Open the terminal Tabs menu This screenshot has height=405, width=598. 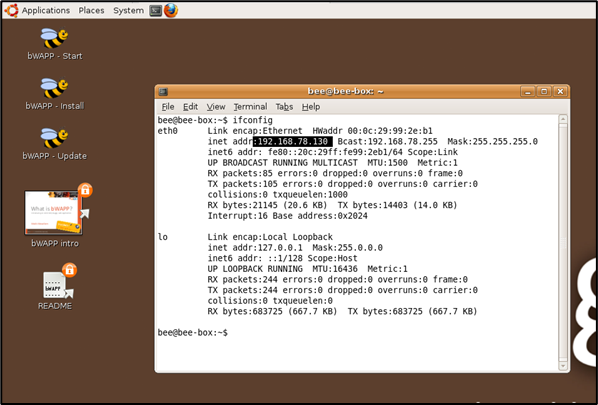click(x=284, y=107)
